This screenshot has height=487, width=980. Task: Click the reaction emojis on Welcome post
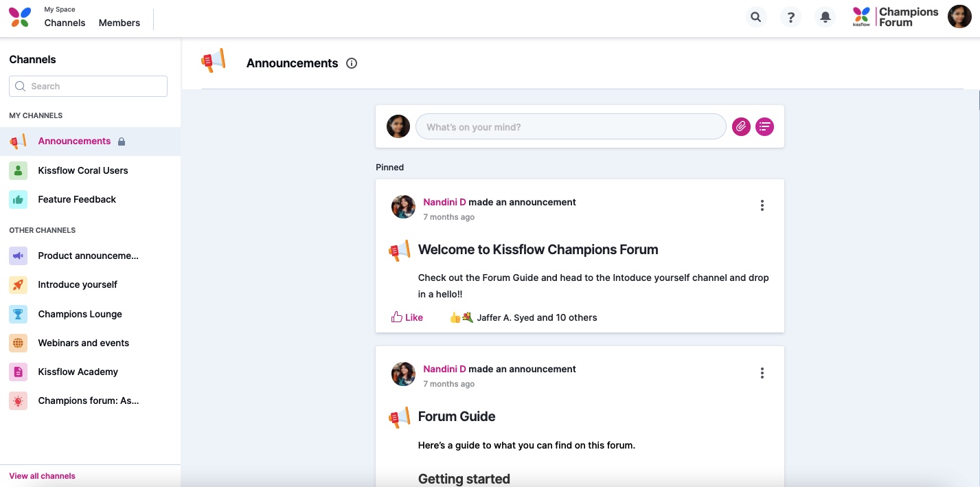point(461,317)
